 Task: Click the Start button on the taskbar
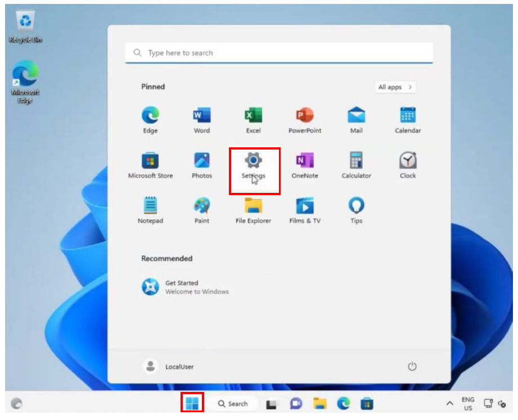pyautogui.click(x=192, y=403)
